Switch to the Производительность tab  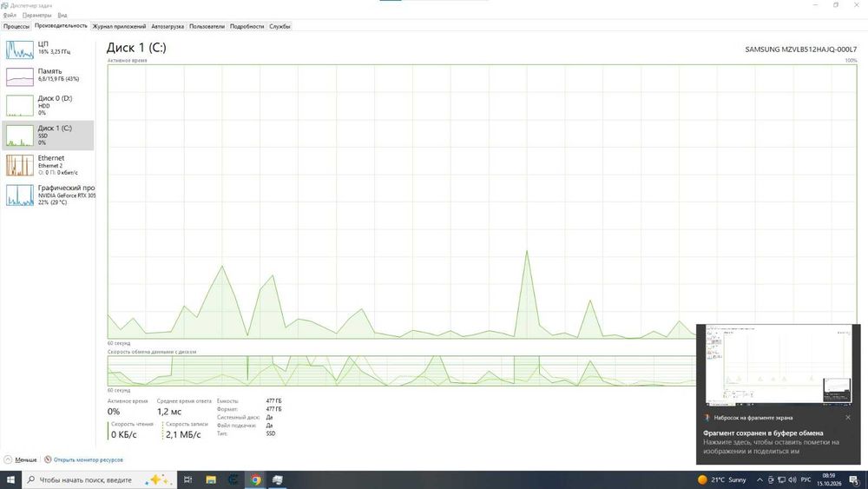(x=61, y=25)
